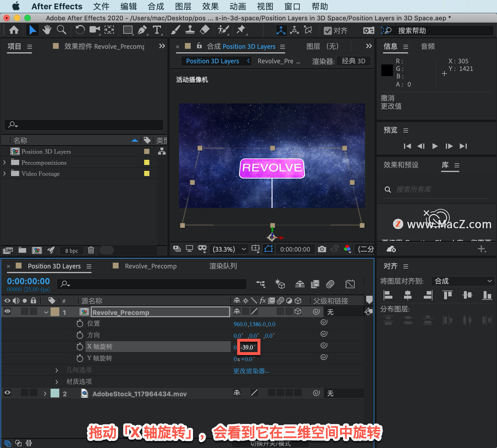Take a snapshot with camera icon

coord(322,249)
